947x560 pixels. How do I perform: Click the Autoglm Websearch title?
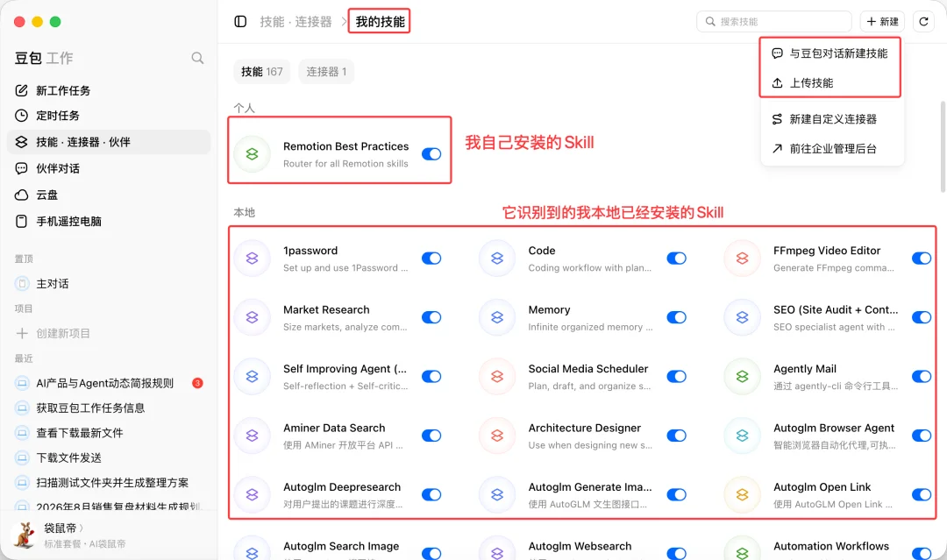(580, 546)
